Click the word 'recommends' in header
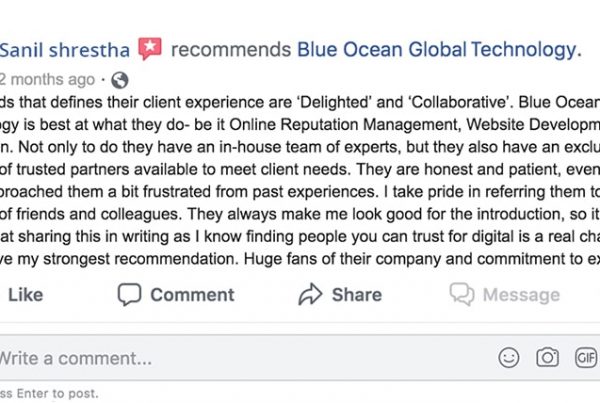 [x=231, y=50]
